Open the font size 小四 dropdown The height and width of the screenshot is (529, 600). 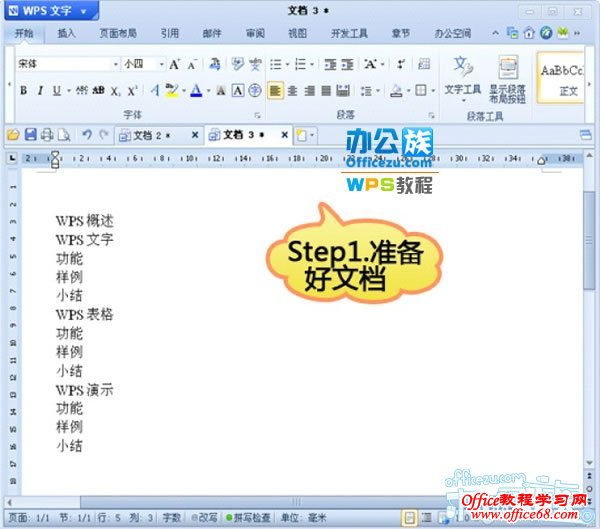[162, 64]
